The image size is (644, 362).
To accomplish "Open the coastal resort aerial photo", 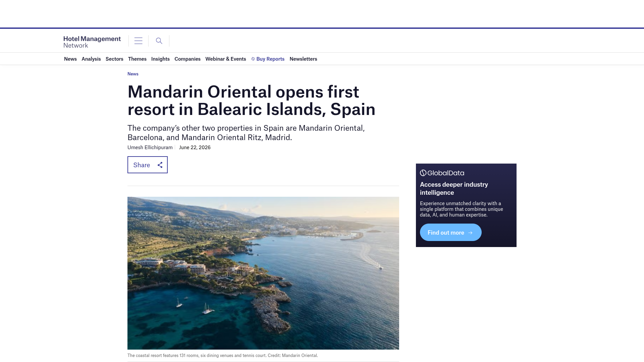I will pyautogui.click(x=263, y=273).
